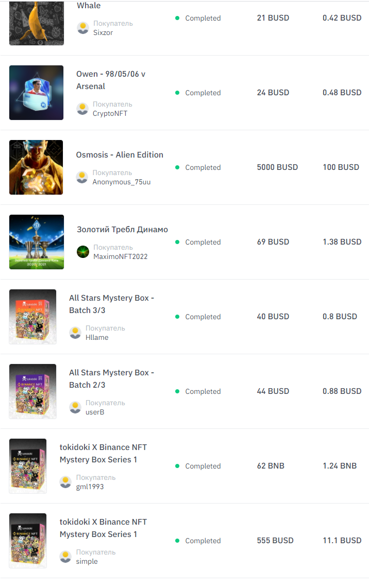
Task: Open buyer profile gml1993
Action: 90,487
